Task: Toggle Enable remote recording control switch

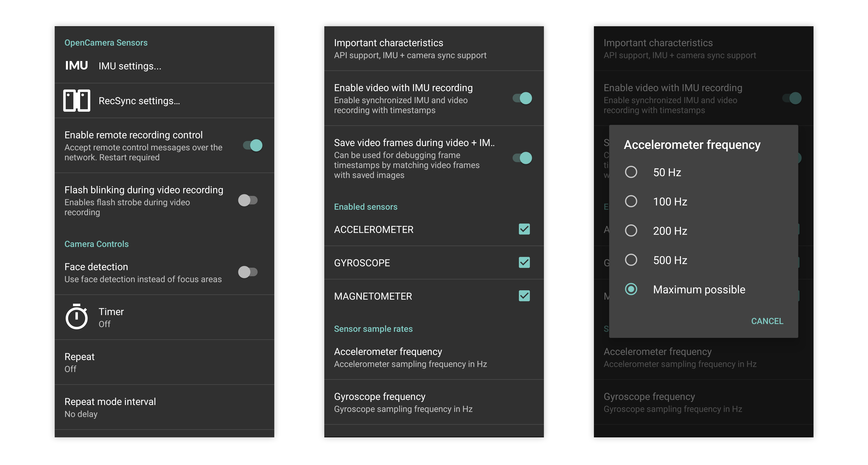Action: (253, 145)
